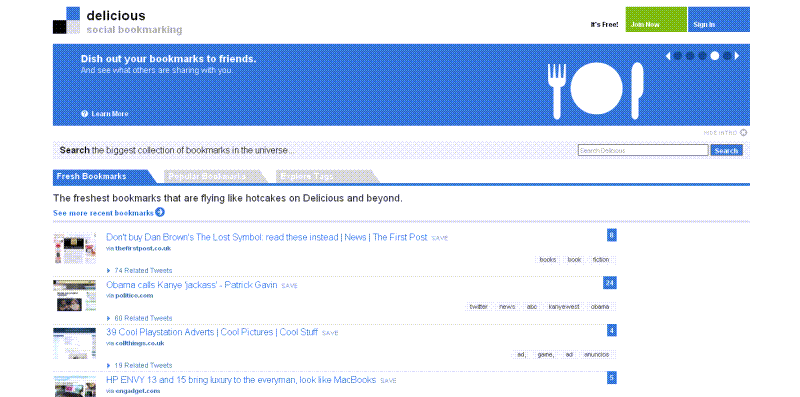Open 39 Cool Playstation Adverts bookmark
Screen dimensions: 800x397
(x=212, y=332)
